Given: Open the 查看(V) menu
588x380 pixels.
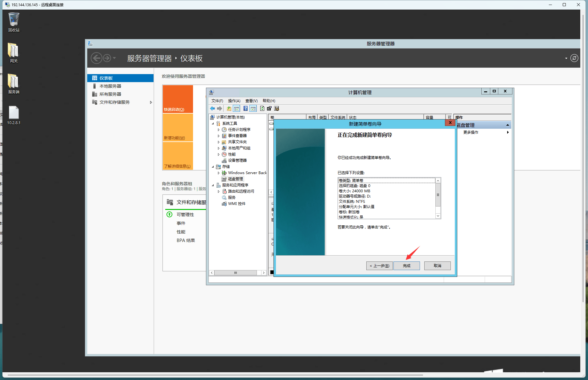Looking at the screenshot, I should (x=251, y=101).
